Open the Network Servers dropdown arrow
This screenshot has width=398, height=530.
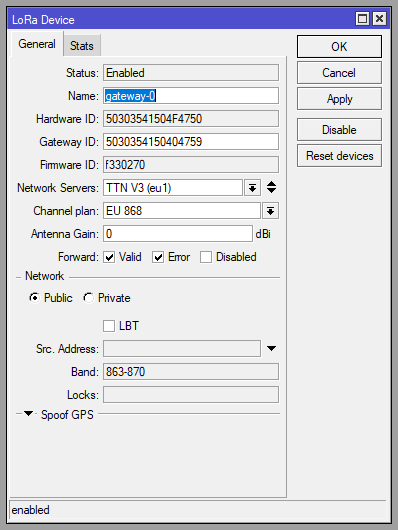click(252, 188)
